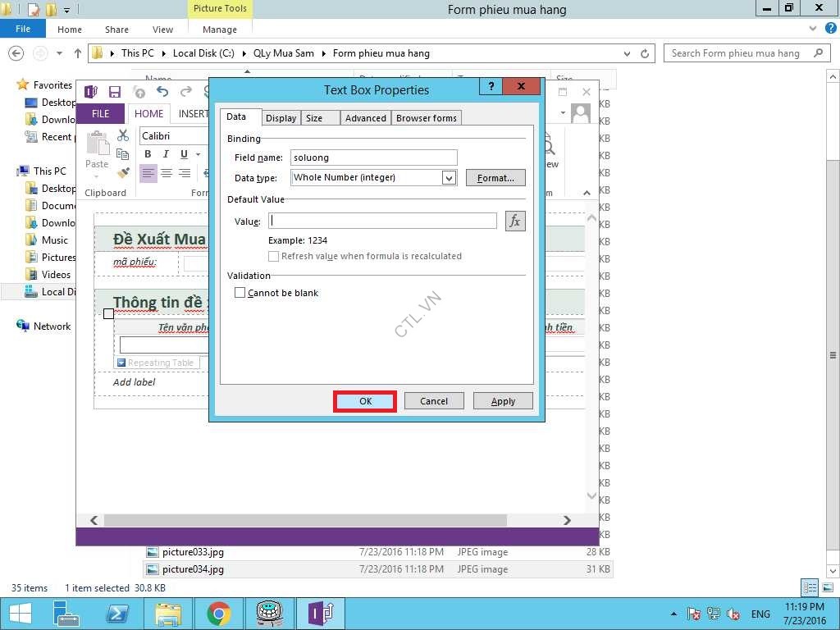Click the formula fx button beside Value
This screenshot has width=840, height=630.
tap(515, 221)
